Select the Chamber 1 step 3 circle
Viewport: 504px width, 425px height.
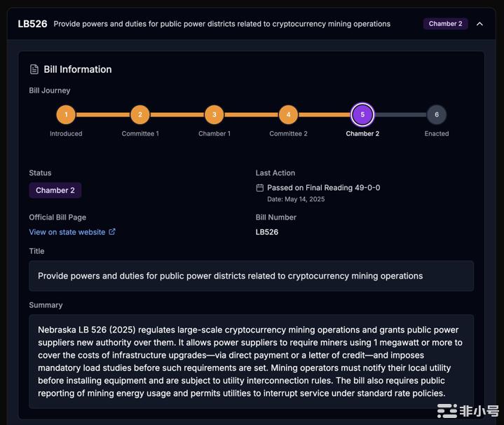coord(214,114)
